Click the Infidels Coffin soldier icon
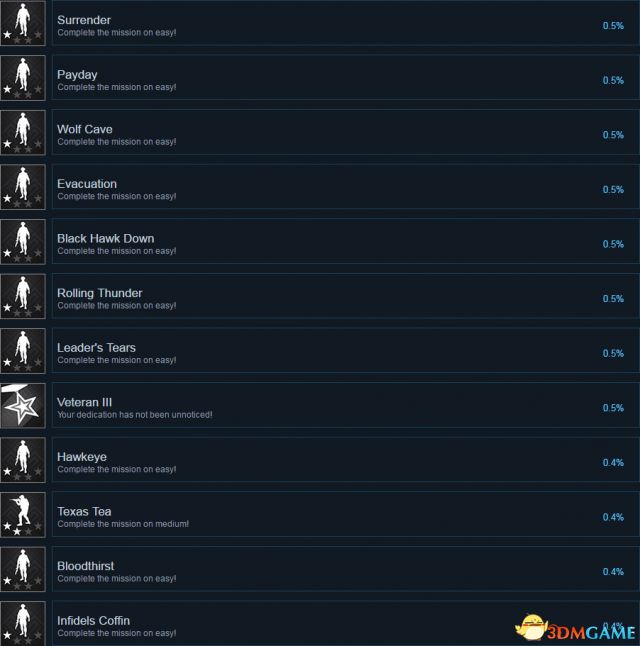Viewport: 640px width, 646px height. click(x=23, y=623)
